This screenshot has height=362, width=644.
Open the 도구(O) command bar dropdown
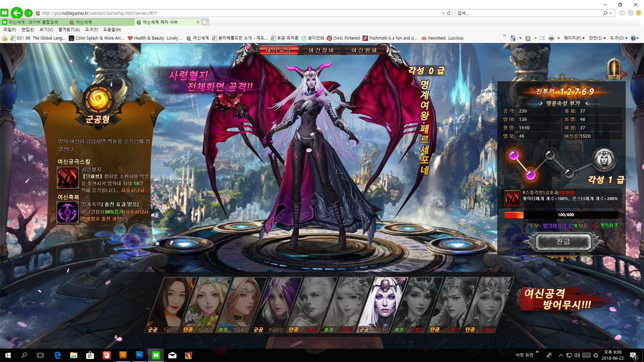click(618, 38)
